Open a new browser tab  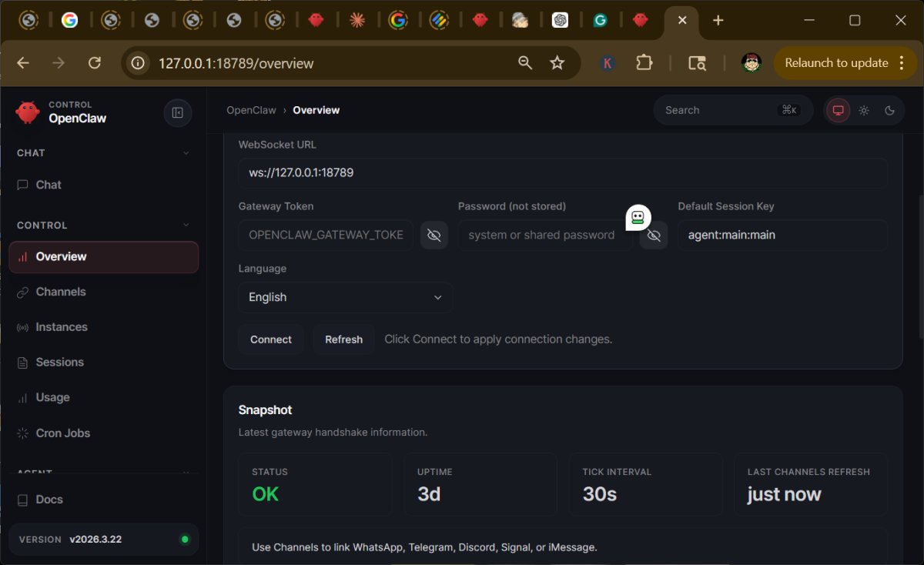(x=718, y=21)
